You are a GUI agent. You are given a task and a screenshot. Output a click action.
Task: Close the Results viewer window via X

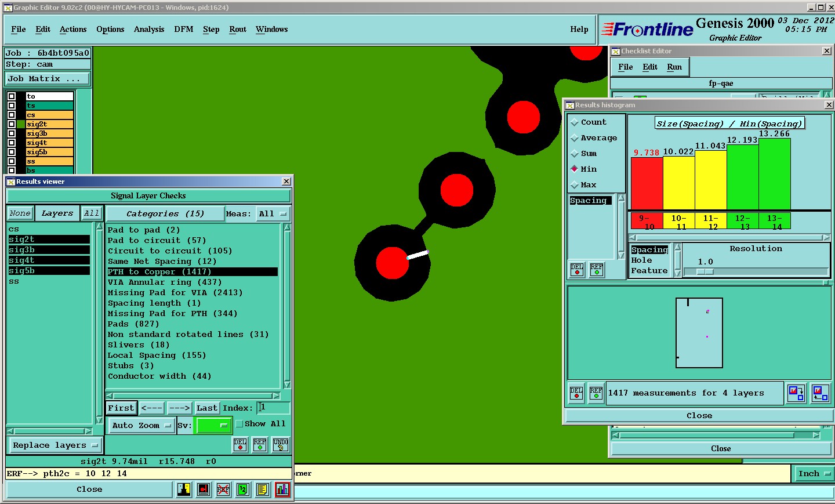coord(286,182)
